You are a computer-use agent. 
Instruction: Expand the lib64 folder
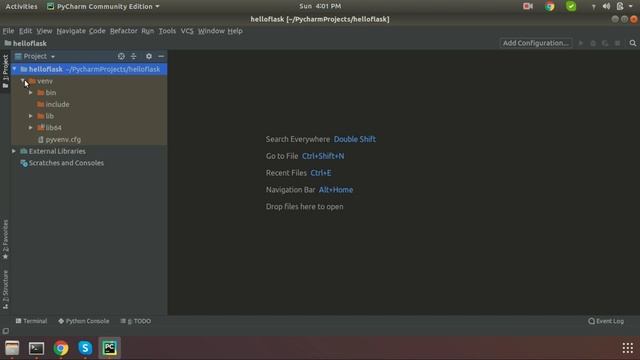(x=31, y=128)
